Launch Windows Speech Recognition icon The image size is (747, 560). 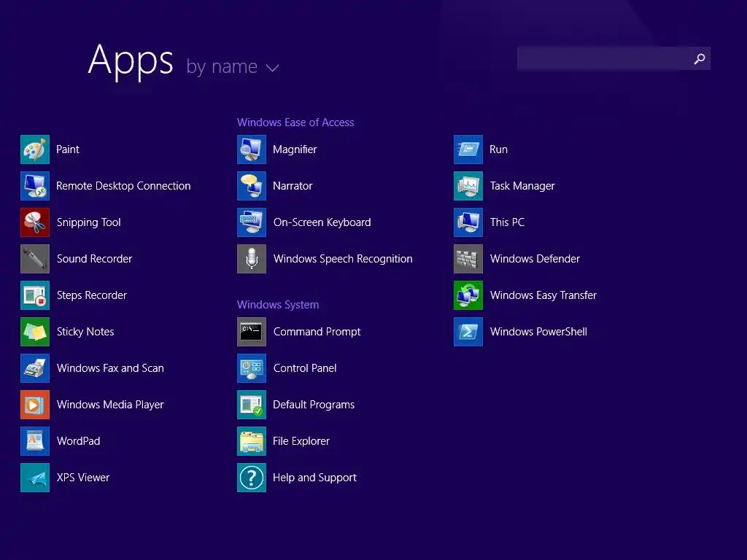click(252, 259)
